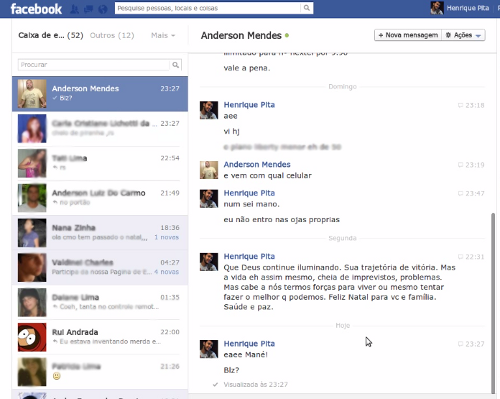Open Anderson Luiz Do Carmo conversation
Image resolution: width=500 pixels, height=399 pixels.
coord(100,198)
